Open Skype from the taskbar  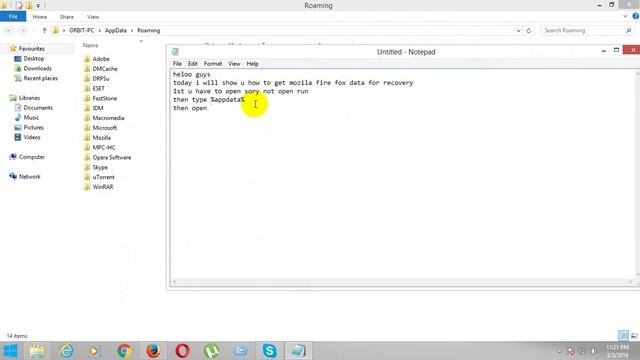coord(269,351)
